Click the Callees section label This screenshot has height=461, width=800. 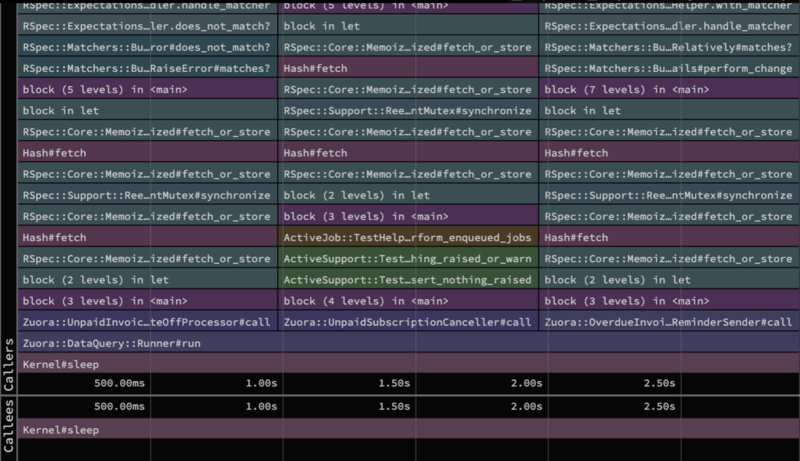(x=8, y=426)
